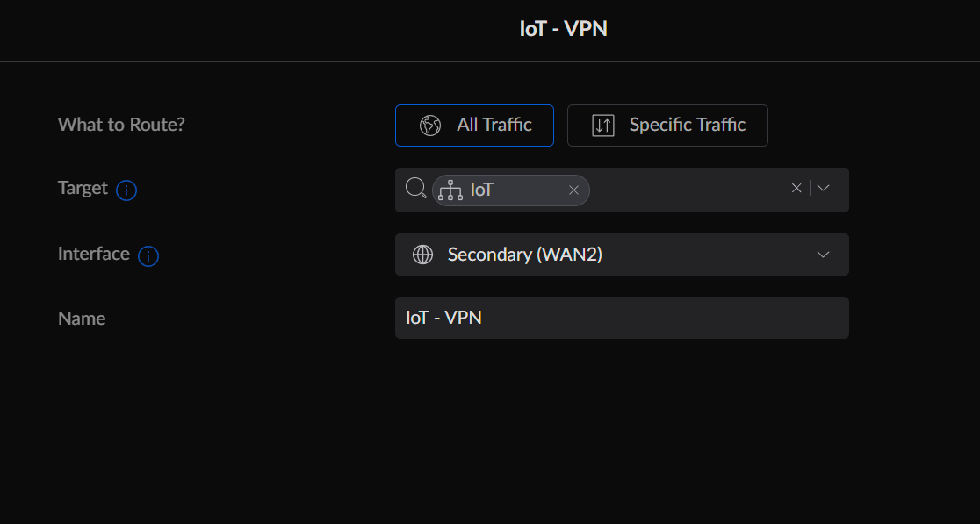This screenshot has width=980, height=524.
Task: Open the Secondary (WAN2) interface selector
Action: 615,255
